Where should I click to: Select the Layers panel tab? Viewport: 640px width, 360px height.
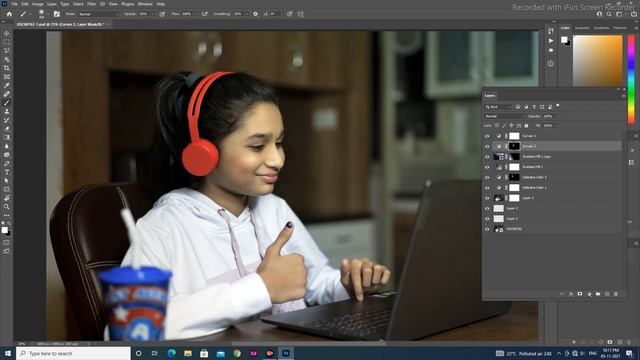tap(490, 96)
